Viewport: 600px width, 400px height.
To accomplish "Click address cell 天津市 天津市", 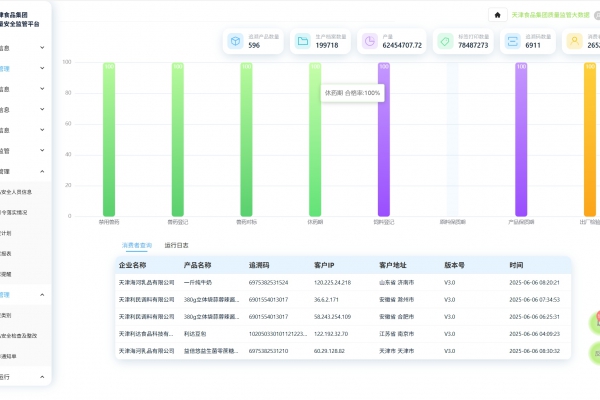I will coord(396,351).
